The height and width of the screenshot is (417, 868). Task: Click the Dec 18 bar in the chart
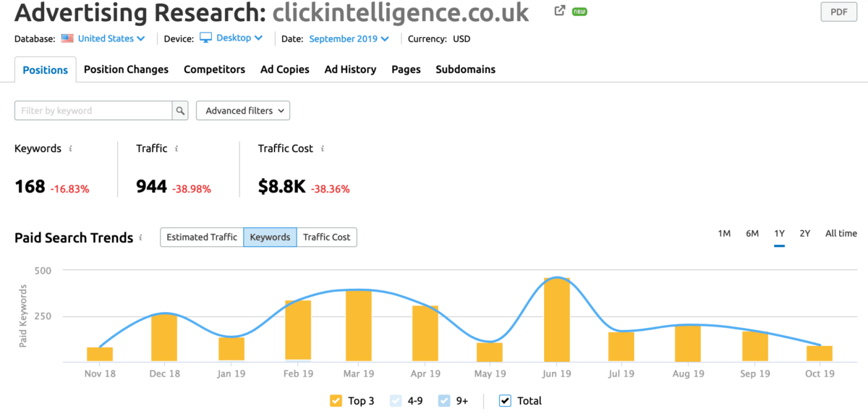click(x=164, y=337)
